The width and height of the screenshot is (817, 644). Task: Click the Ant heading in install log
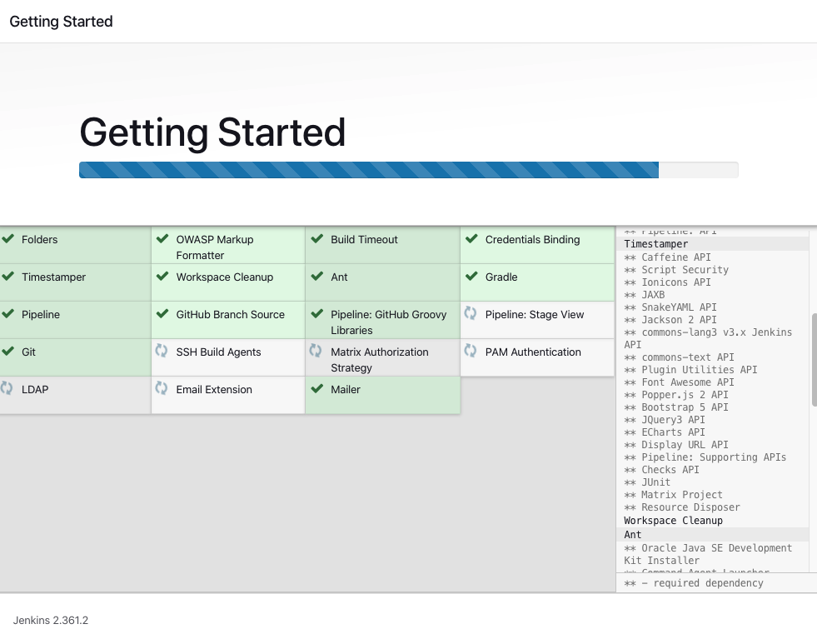click(633, 535)
